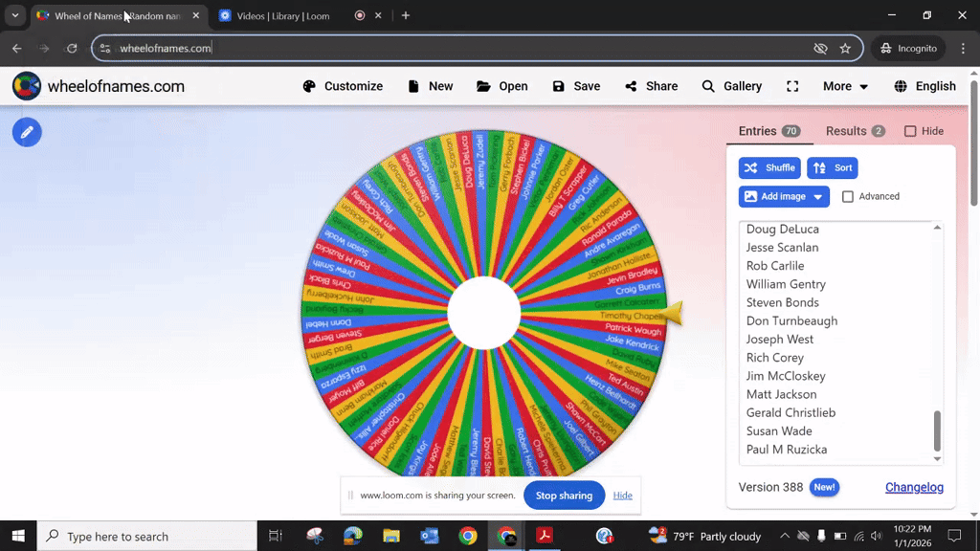
Task: Click entry Jim McCloskey
Action: 786,376
